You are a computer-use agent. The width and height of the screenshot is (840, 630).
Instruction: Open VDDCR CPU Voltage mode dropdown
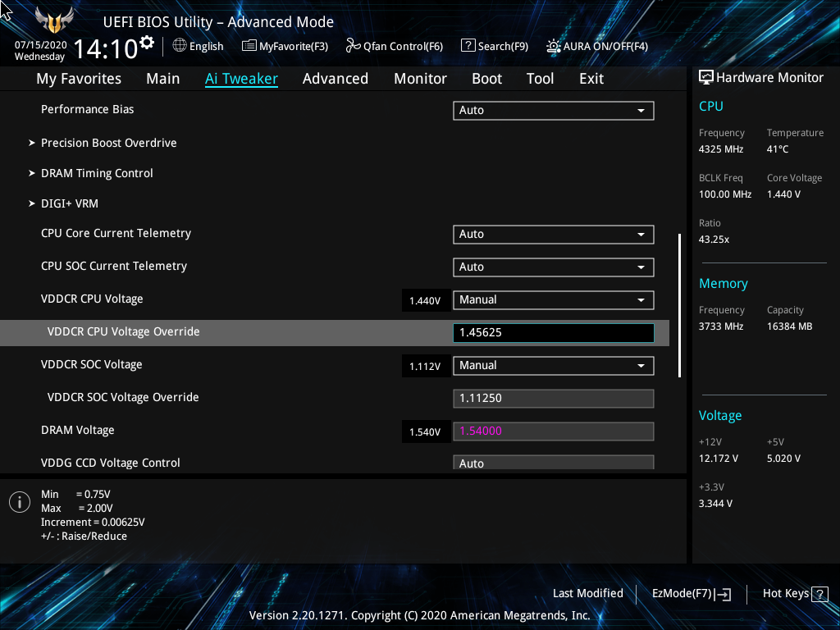pos(554,300)
